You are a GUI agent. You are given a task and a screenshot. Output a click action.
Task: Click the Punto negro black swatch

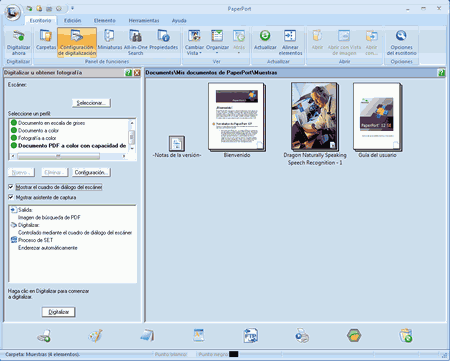[x=234, y=354]
